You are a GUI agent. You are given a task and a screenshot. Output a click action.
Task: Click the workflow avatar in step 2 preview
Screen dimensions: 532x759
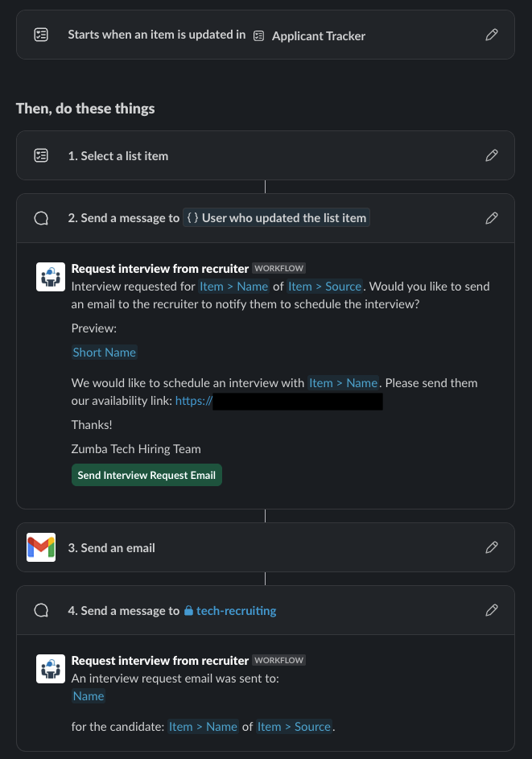click(x=51, y=277)
